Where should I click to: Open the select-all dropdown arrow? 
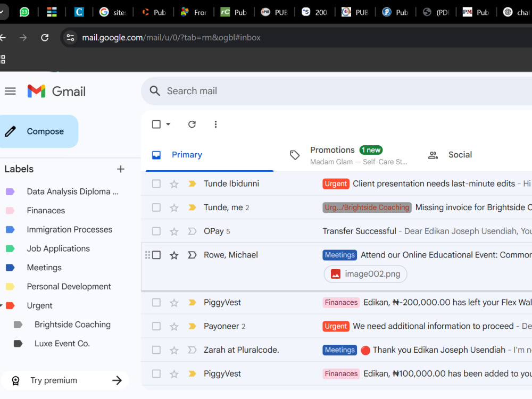point(168,124)
